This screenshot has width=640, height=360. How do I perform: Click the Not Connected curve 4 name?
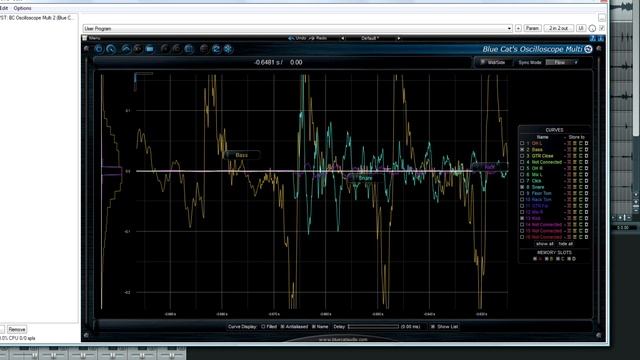point(547,162)
